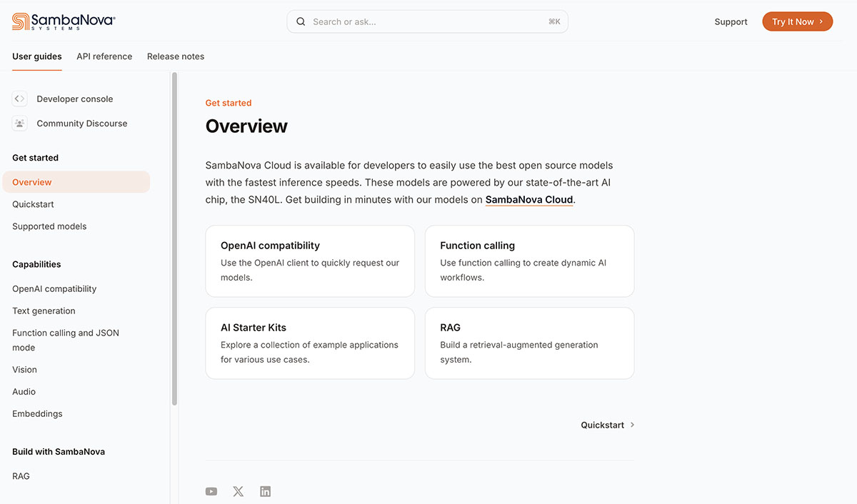Switch to the User guides tab

pyautogui.click(x=37, y=56)
